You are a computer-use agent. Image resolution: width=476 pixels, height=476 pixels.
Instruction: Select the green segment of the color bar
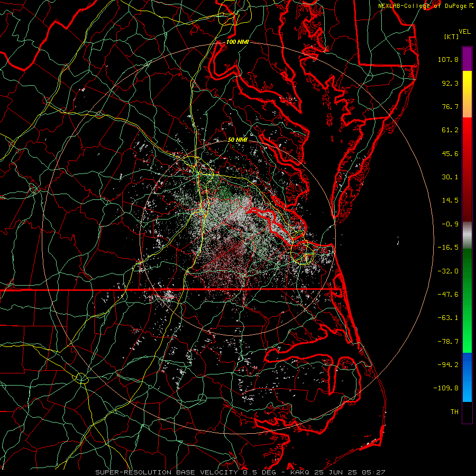tap(467, 300)
